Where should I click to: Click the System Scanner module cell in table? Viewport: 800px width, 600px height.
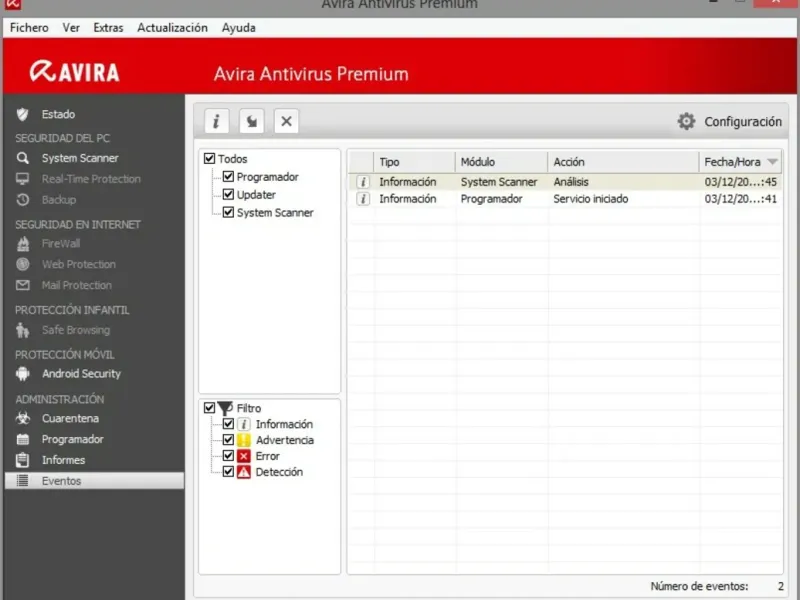point(499,182)
